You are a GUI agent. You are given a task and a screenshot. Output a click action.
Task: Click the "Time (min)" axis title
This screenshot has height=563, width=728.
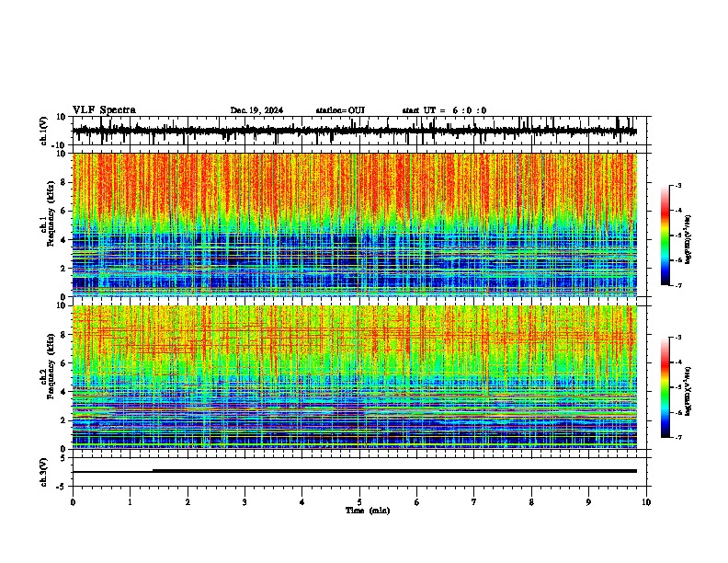tap(368, 511)
